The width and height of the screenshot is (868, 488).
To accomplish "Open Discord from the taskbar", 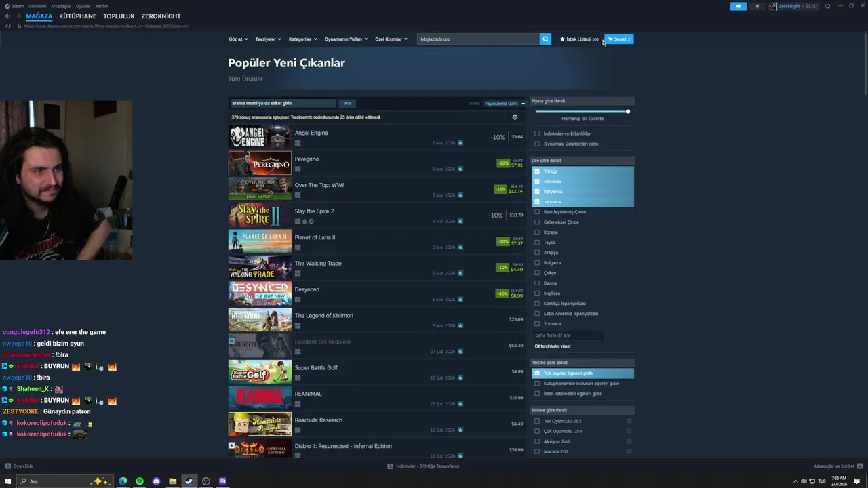I will click(156, 481).
